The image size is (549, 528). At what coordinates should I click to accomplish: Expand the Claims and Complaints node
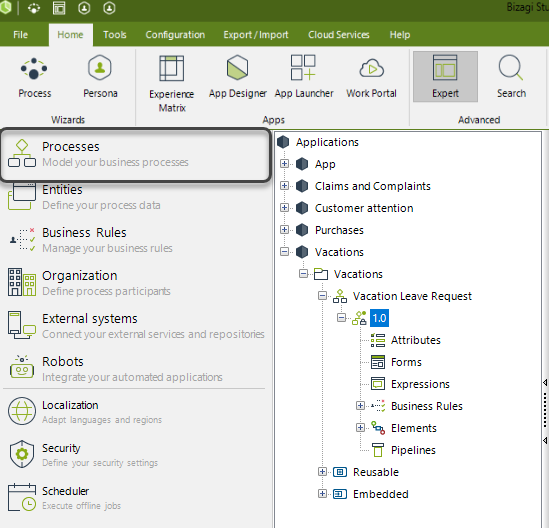[x=285, y=186]
